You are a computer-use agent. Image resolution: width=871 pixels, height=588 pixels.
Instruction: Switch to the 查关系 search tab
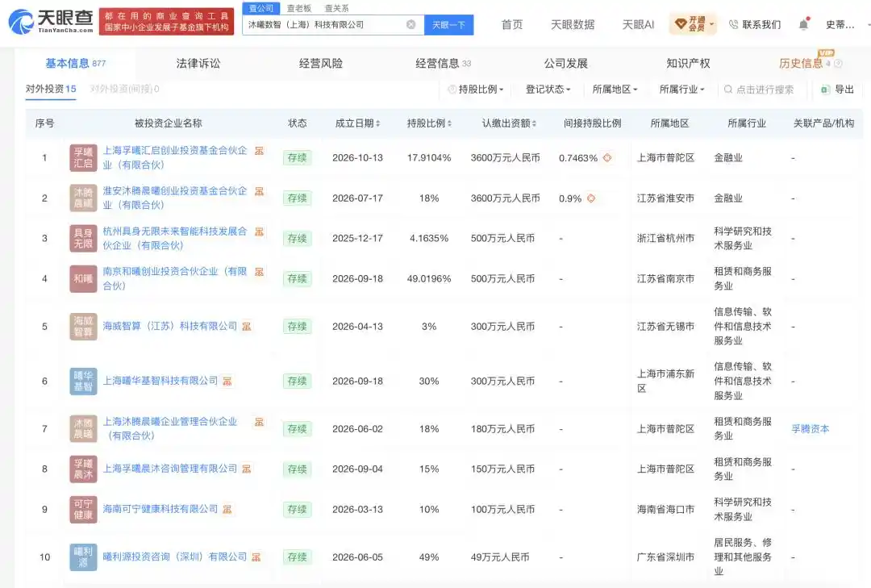[336, 8]
